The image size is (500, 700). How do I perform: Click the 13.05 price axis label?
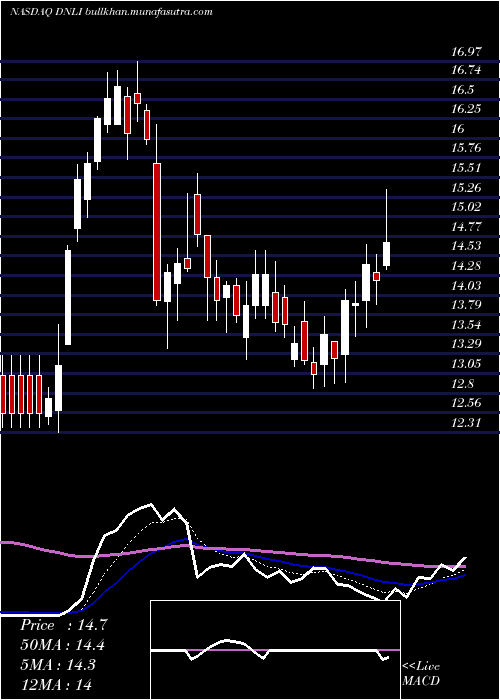pyautogui.click(x=466, y=364)
